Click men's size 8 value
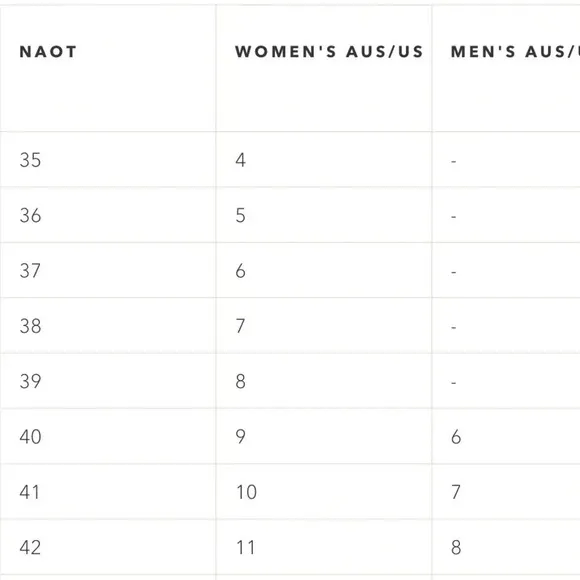Image resolution: width=580 pixels, height=580 pixels. tap(456, 547)
